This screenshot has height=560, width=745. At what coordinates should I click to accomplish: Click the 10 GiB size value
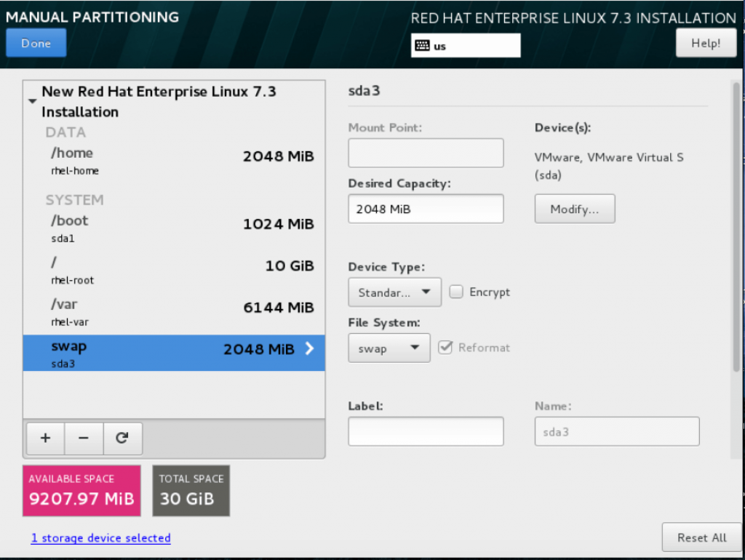click(x=290, y=266)
